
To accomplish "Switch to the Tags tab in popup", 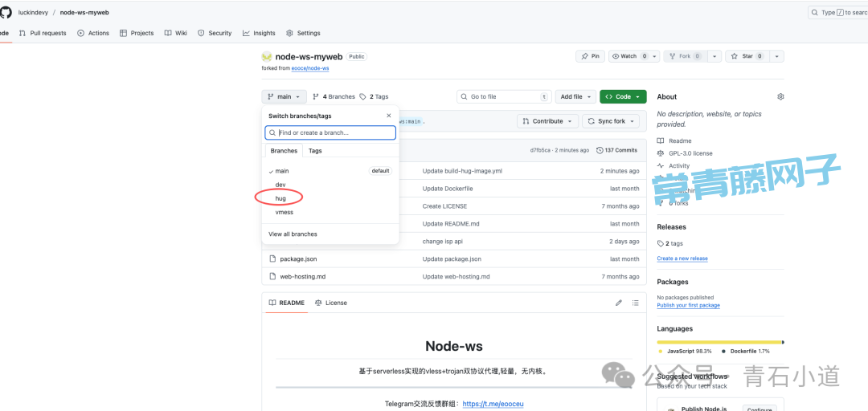I will click(315, 150).
